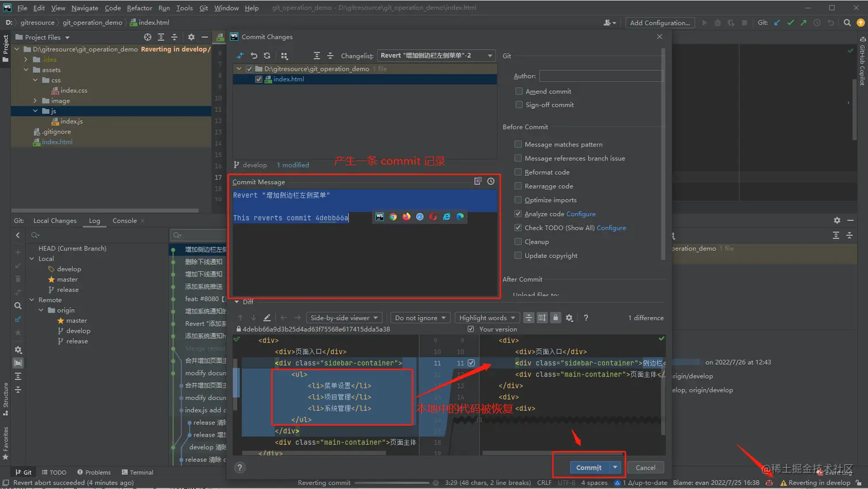This screenshot has width=868, height=489.
Task: Click Expand All icon in changes tree toolbar
Action: pos(317,56)
